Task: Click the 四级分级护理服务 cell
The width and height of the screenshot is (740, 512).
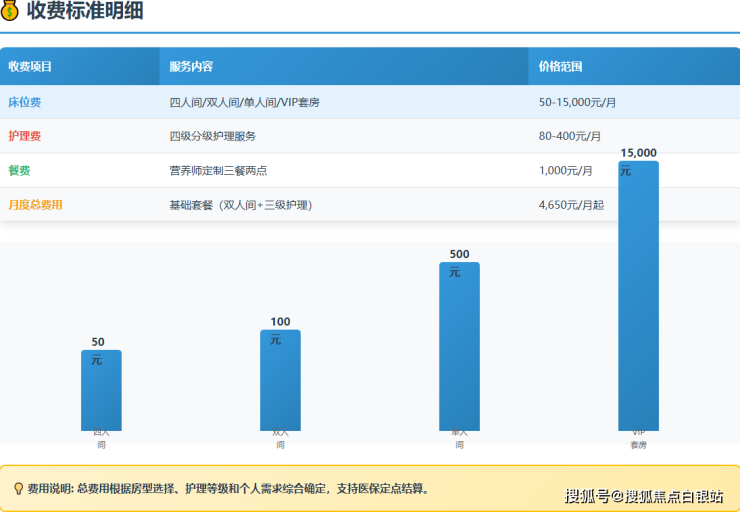Action: point(212,136)
